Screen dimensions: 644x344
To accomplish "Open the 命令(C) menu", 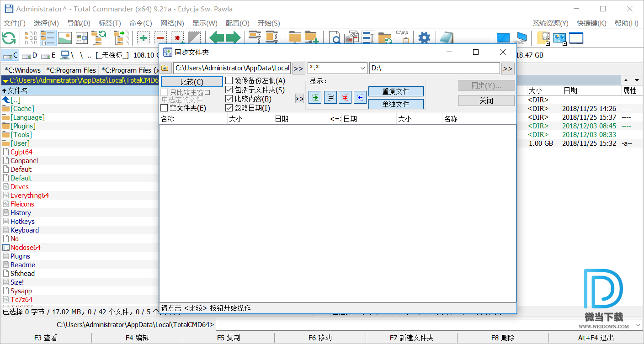I will tap(141, 23).
